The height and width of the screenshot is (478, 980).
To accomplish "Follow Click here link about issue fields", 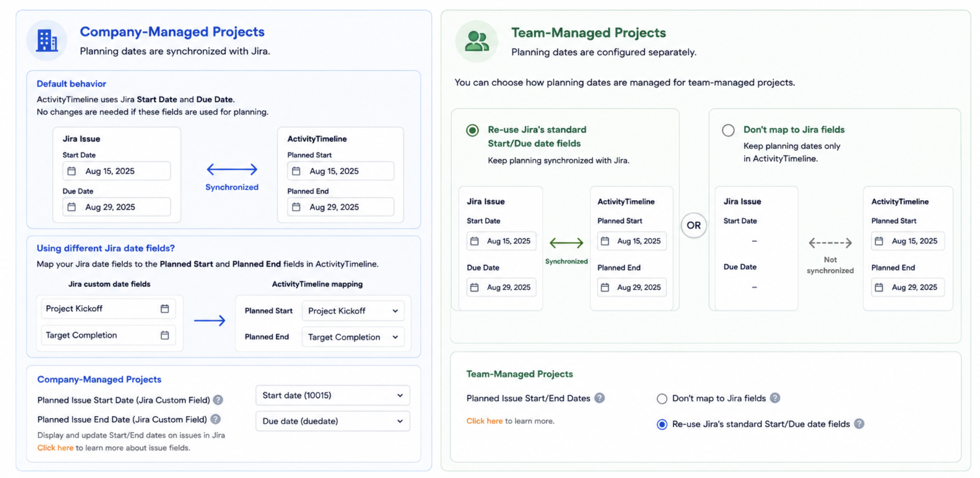I will click(x=55, y=448).
